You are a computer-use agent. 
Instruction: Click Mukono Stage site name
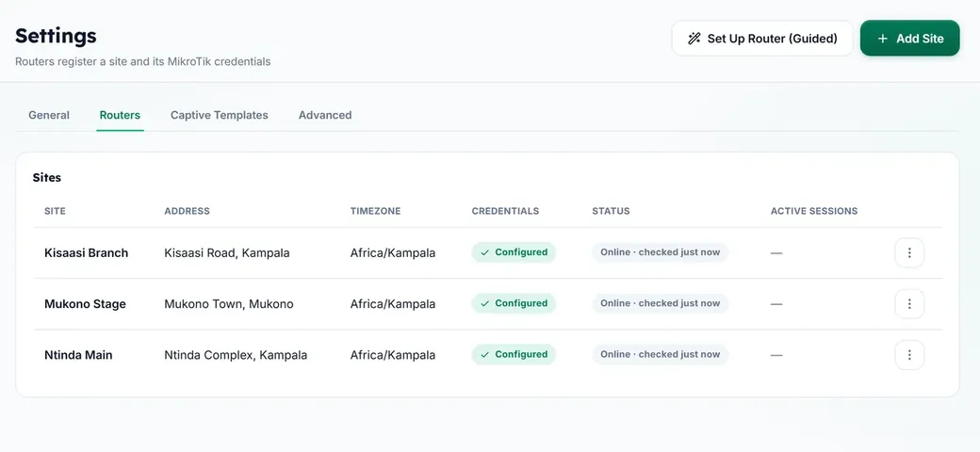point(85,304)
